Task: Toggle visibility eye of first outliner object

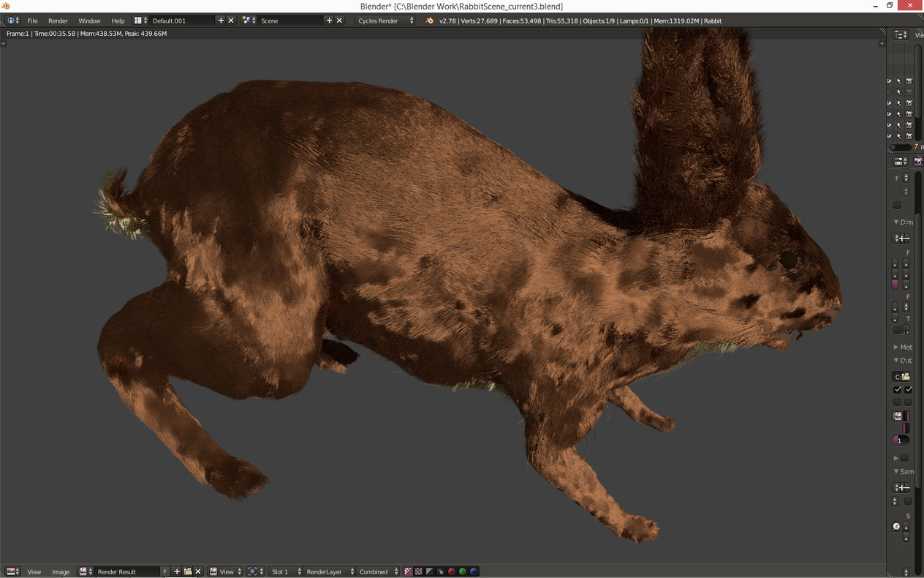Action: pos(889,81)
